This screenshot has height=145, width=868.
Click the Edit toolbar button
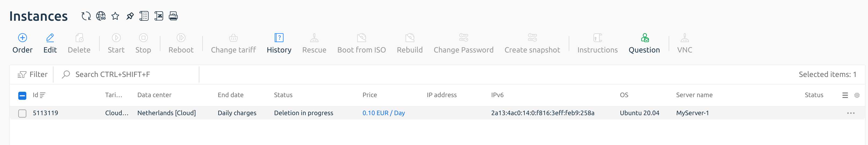point(50,44)
